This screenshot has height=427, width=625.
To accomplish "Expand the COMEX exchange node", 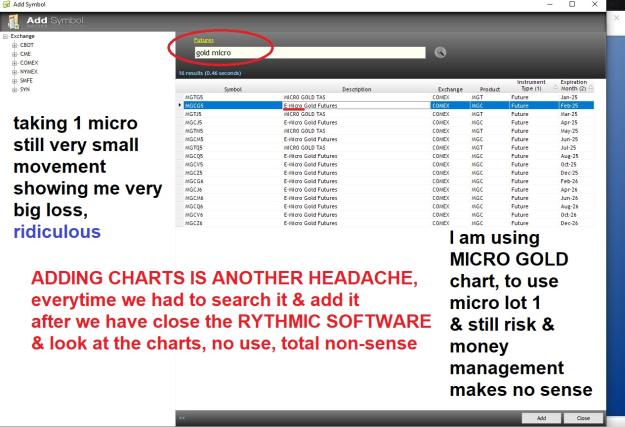I will (x=14, y=63).
